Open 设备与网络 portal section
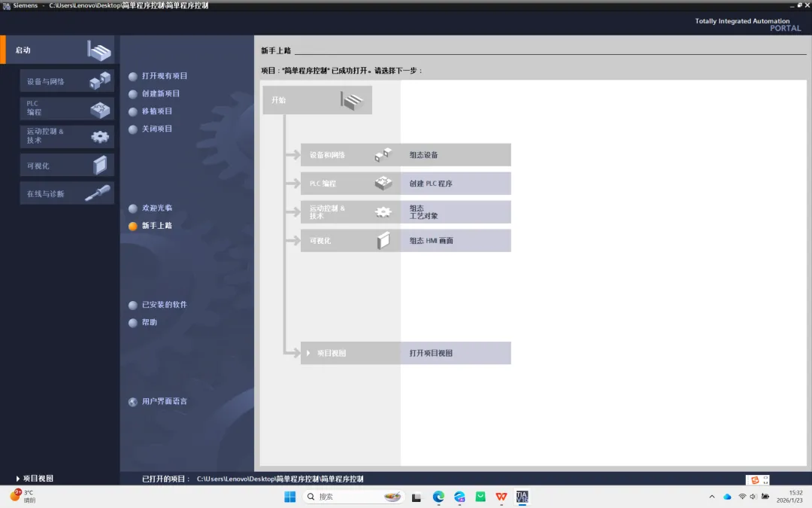This screenshot has width=812, height=508. pyautogui.click(x=67, y=81)
